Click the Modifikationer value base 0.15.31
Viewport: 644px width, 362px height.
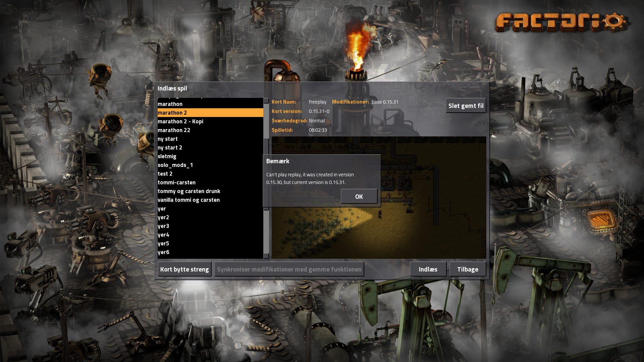pos(385,102)
